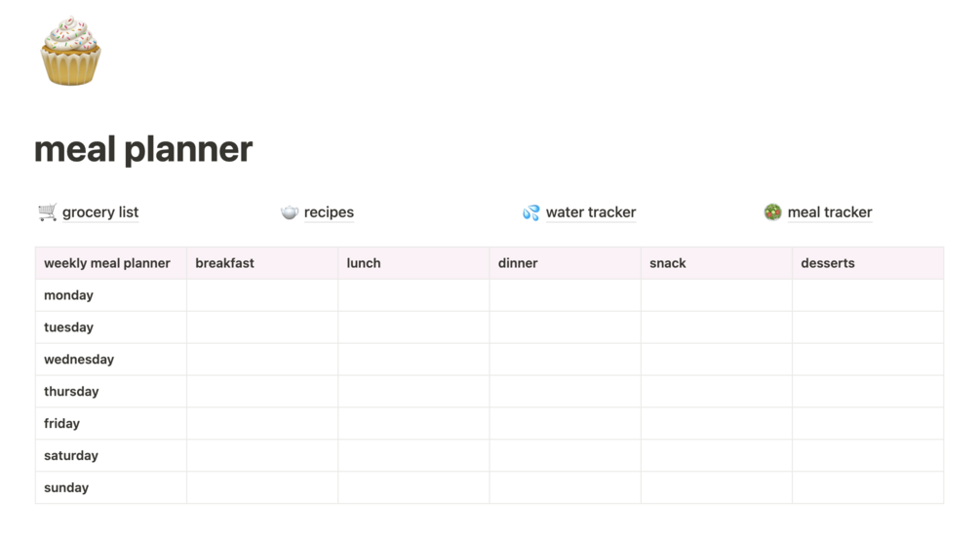Click the teapot icon beside recipes

pos(289,212)
